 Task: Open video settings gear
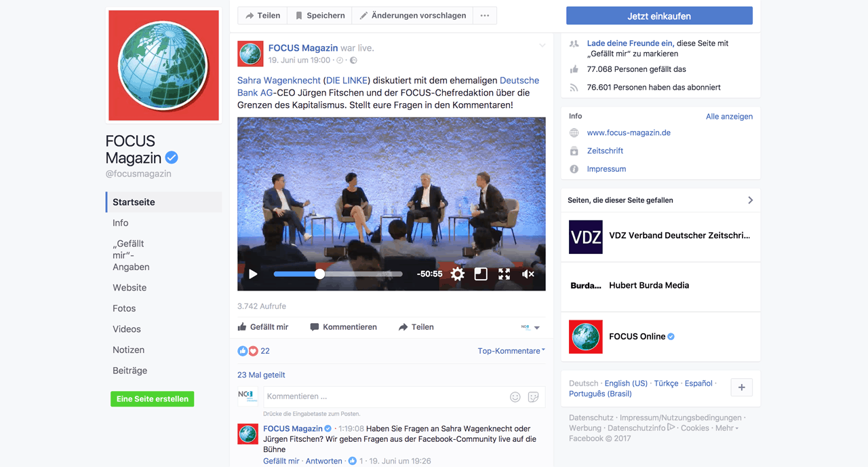click(458, 274)
